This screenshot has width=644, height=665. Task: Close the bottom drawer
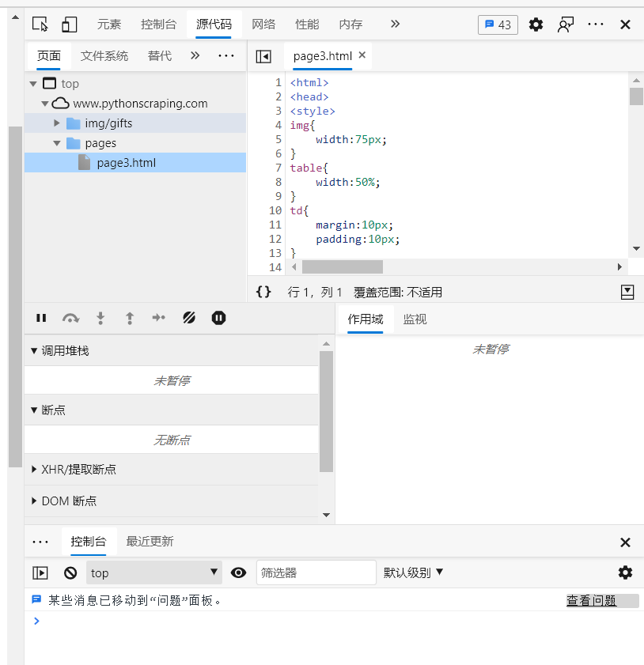[x=625, y=542]
